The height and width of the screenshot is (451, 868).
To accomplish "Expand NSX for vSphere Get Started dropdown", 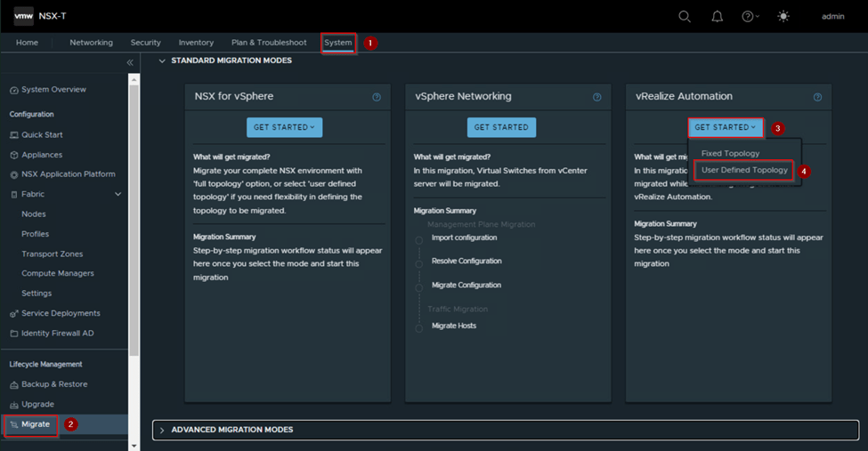I will pos(284,127).
